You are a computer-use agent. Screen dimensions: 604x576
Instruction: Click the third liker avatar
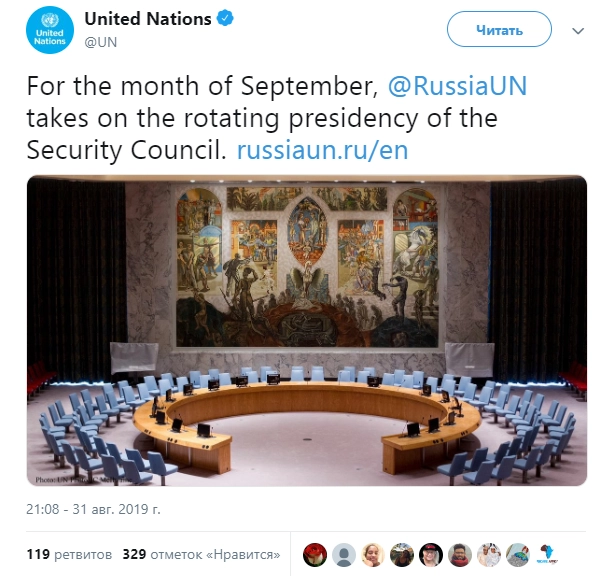coord(373,554)
